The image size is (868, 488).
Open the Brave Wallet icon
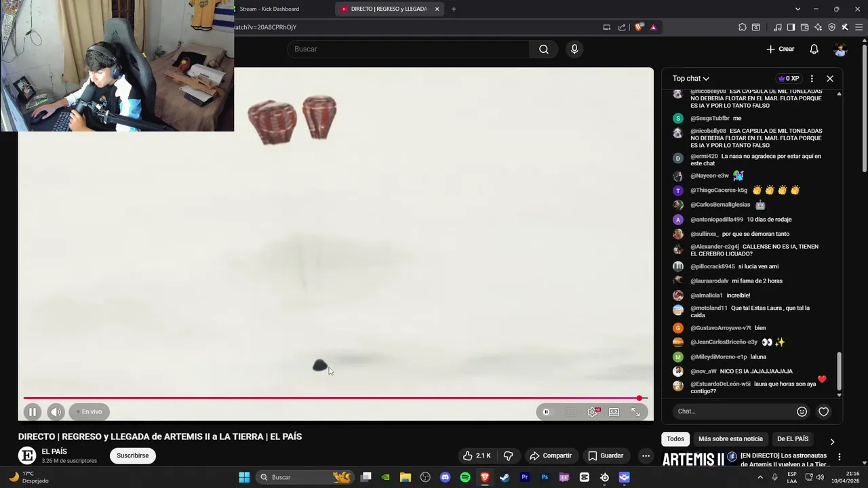click(804, 27)
